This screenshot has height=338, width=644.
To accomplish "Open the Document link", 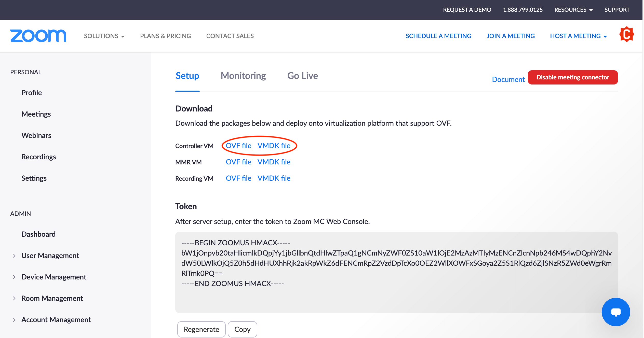I will [508, 79].
